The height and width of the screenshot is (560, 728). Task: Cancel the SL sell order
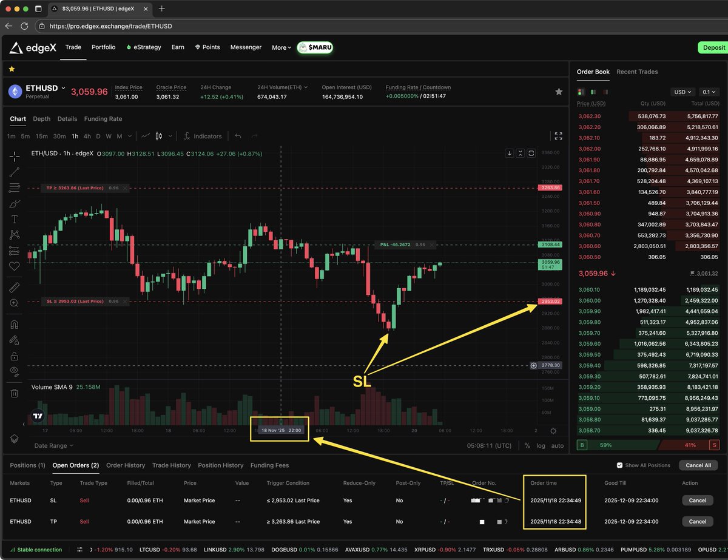(x=698, y=501)
